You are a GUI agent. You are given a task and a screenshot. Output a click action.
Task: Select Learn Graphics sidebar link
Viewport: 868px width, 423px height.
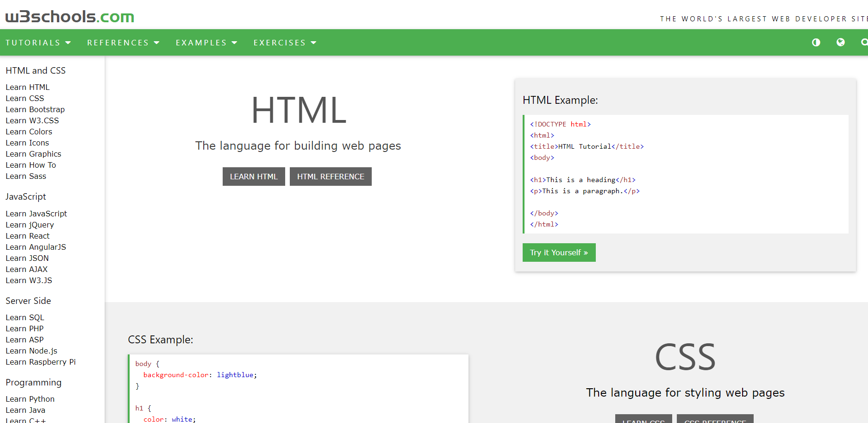[33, 154]
